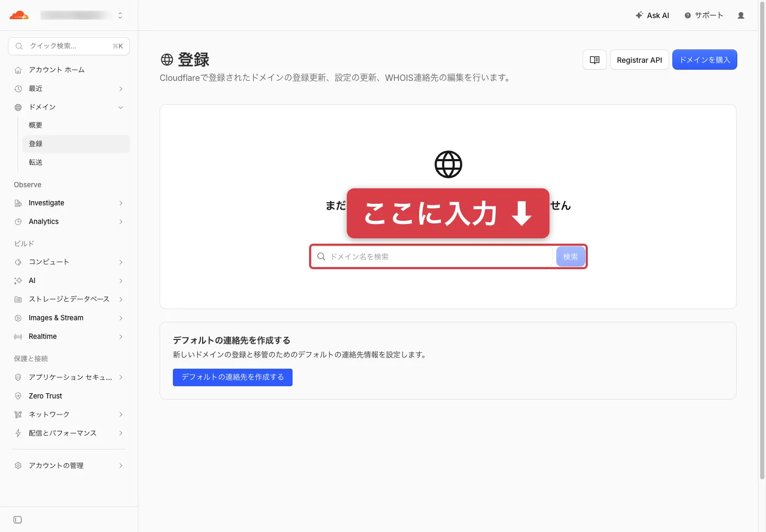This screenshot has height=532, width=766.
Task: Click the ドメインを購入 button
Action: tap(705, 60)
